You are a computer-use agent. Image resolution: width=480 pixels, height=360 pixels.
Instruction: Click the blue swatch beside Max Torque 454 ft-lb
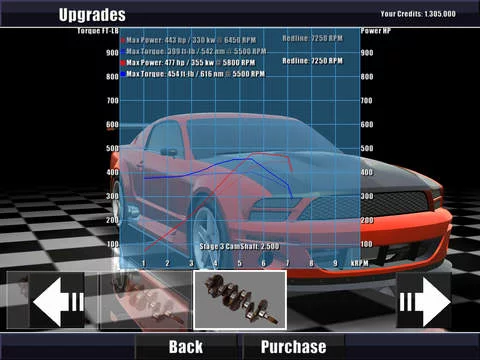pyautogui.click(x=123, y=74)
